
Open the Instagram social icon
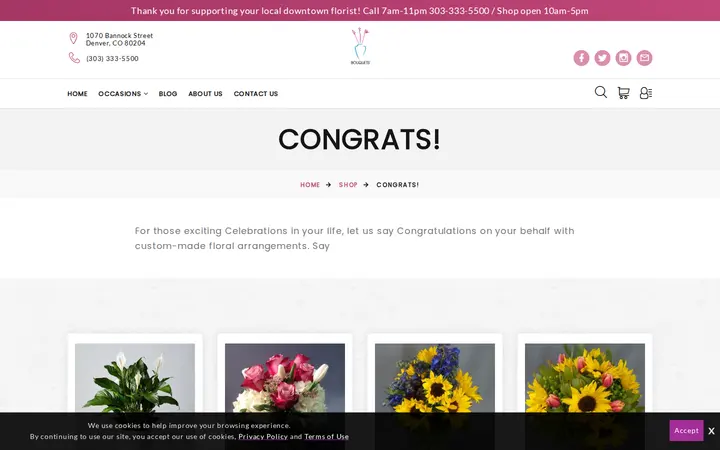pyautogui.click(x=623, y=58)
